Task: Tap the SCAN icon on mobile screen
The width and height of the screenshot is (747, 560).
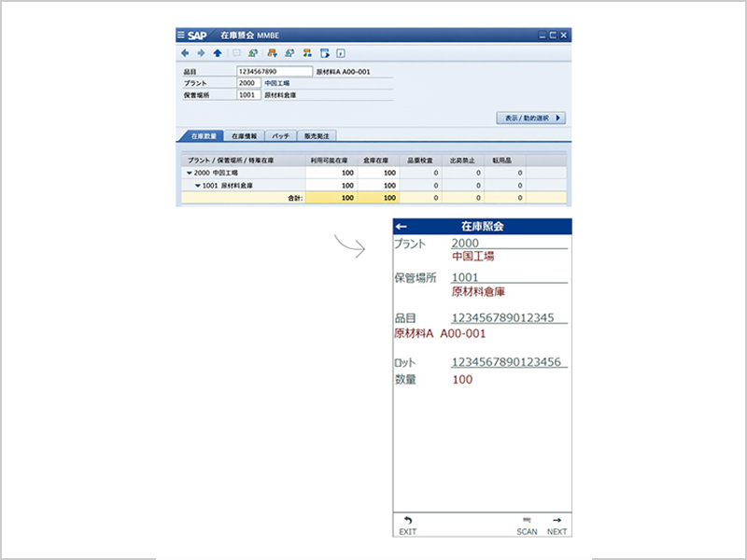Action: (x=527, y=525)
